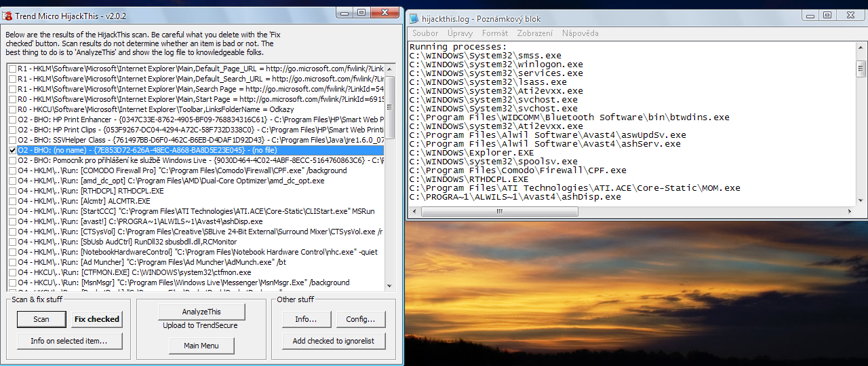This screenshot has width=868, height=366.
Task: Open the Zobrazení menu in Notepad
Action: (535, 33)
